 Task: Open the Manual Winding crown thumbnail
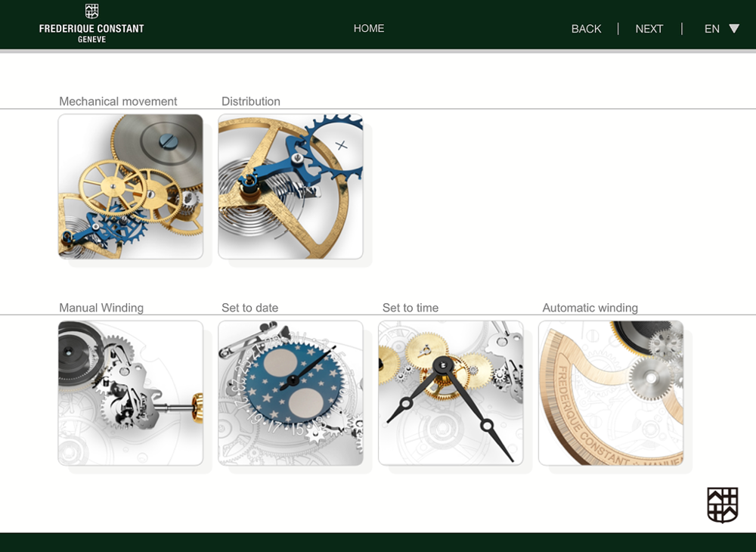131,393
